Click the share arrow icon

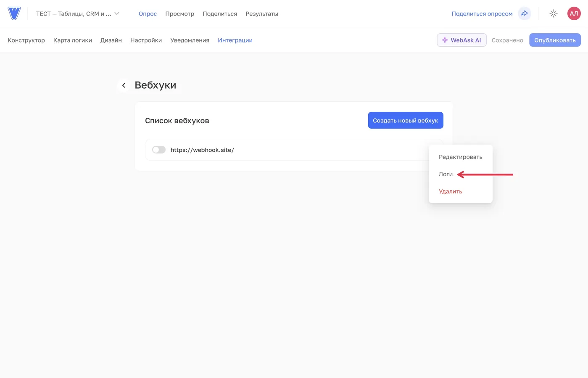coord(525,13)
